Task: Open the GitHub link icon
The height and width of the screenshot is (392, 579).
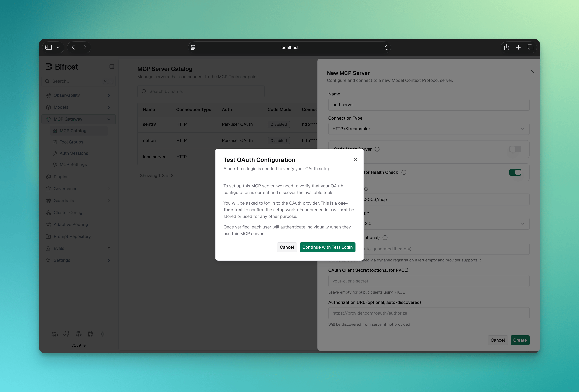Action: (x=66, y=334)
